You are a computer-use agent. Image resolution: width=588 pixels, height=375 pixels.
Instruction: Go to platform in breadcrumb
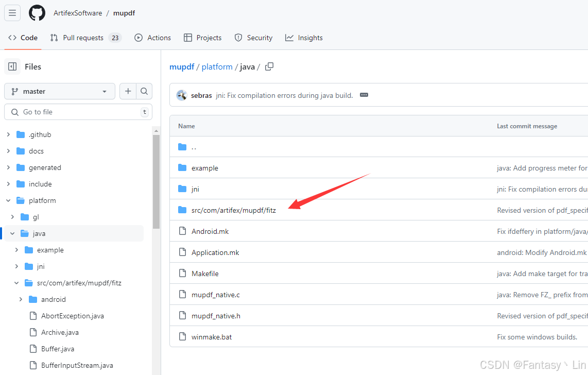[217, 67]
